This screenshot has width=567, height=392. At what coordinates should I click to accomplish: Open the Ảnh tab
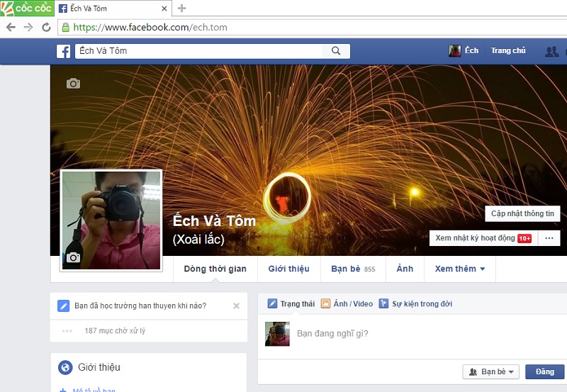click(405, 269)
